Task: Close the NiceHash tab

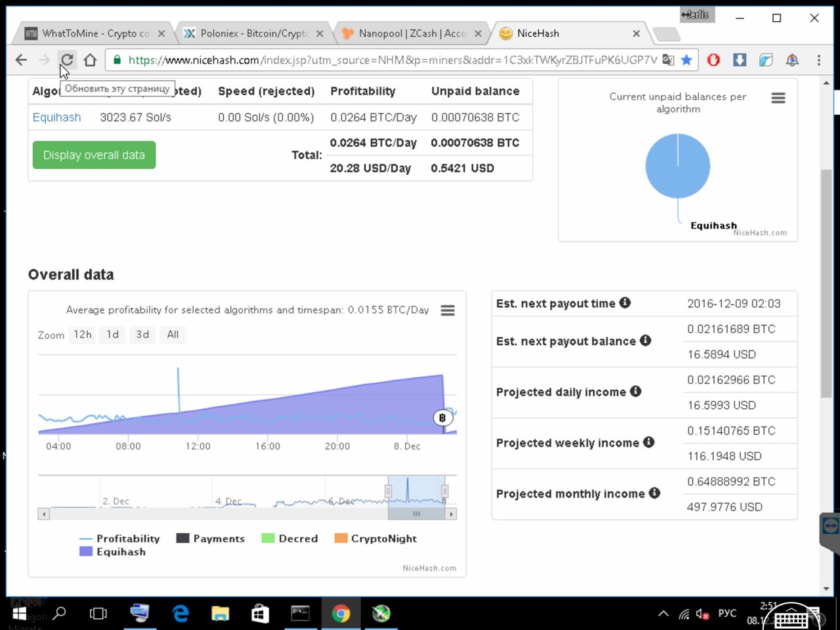Action: coord(636,33)
